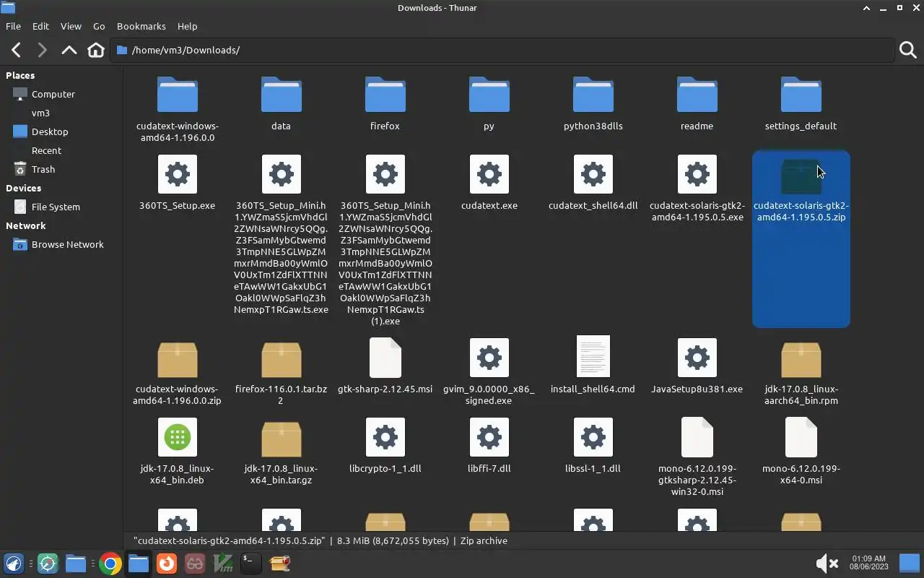Go forward with the right arrow button
Image resolution: width=924 pixels, height=578 pixels.
tap(42, 50)
